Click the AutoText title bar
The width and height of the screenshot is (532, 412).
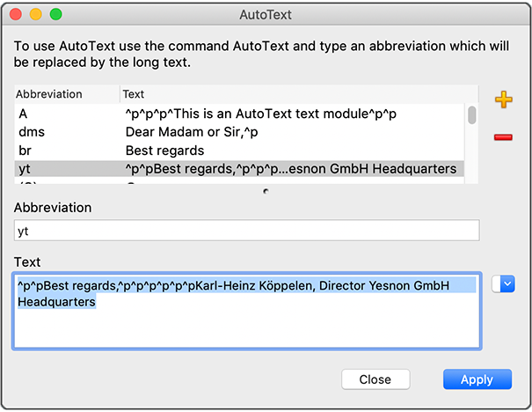pyautogui.click(x=266, y=15)
